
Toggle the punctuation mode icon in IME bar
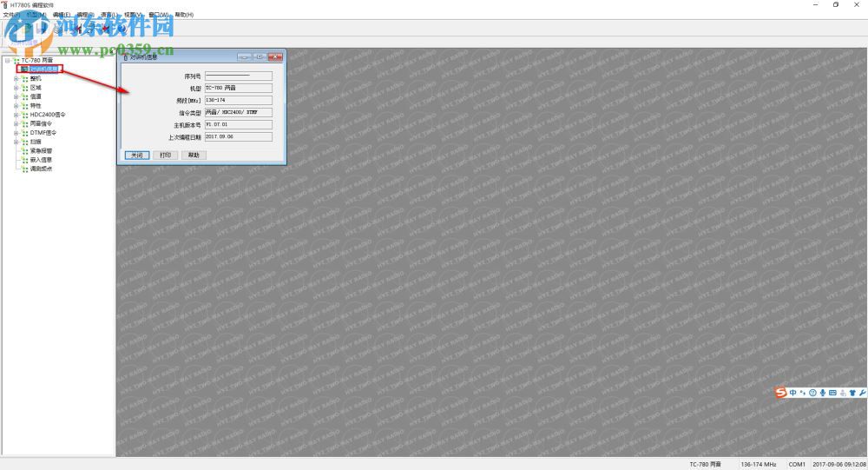coord(803,393)
